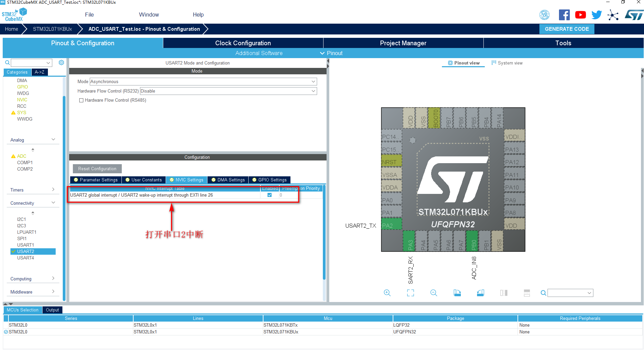
Task: Open the Pinout dropdown menu
Action: pyautogui.click(x=331, y=53)
